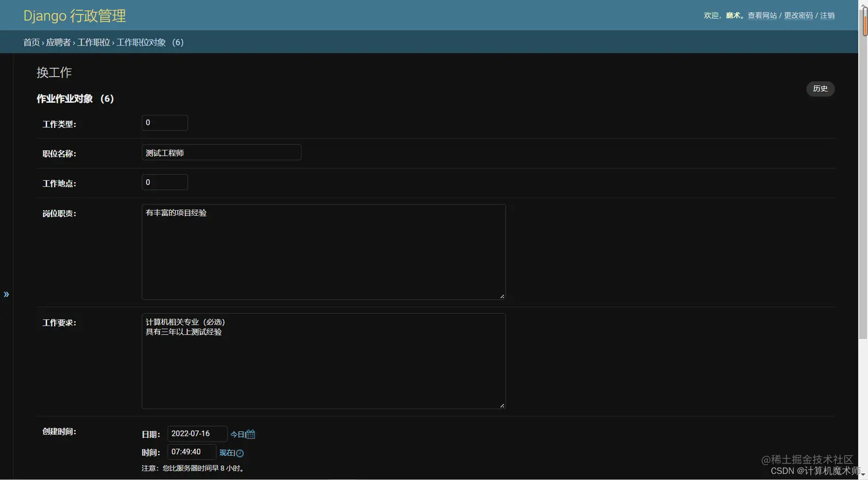The width and height of the screenshot is (868, 480).
Task: Click the 工作要求 textarea resize handle
Action: [502, 405]
